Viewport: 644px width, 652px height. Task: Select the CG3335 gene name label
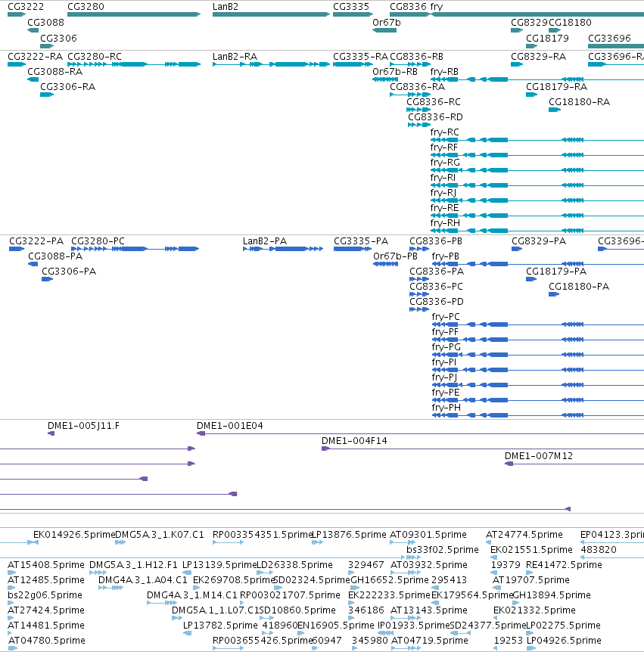coord(351,7)
